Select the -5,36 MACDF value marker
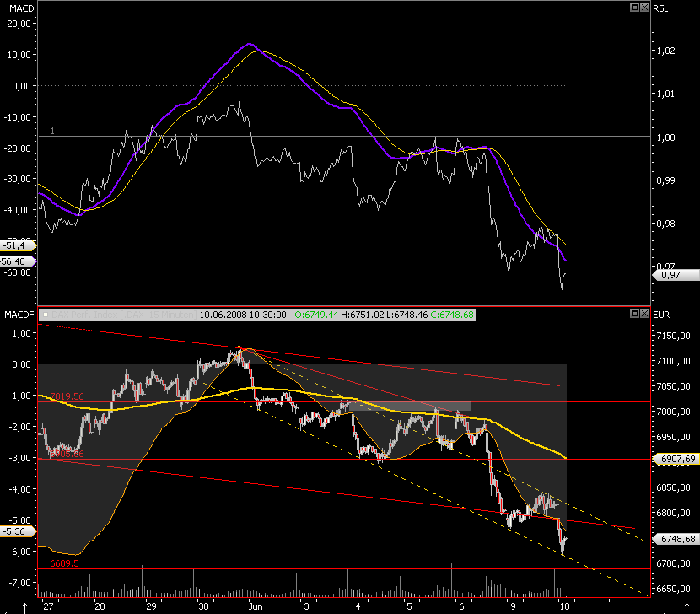This screenshot has width=700, height=614. pyautogui.click(x=18, y=531)
